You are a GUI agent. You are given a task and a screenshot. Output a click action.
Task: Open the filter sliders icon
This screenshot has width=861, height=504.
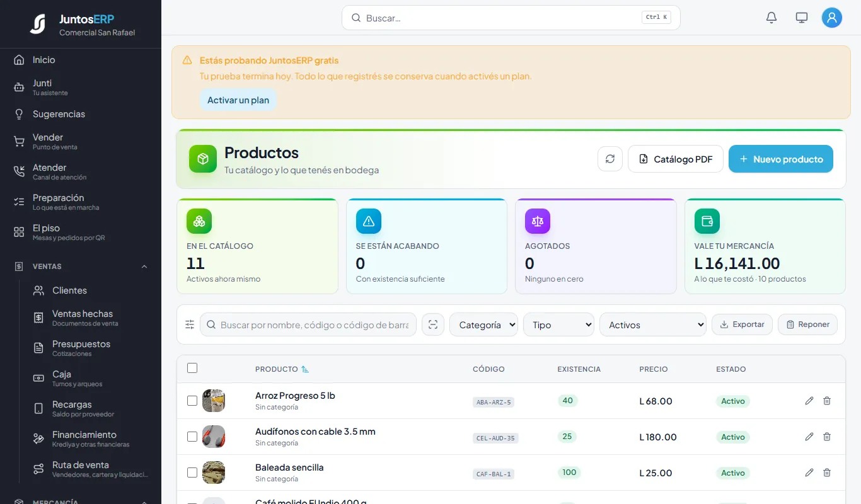point(190,324)
